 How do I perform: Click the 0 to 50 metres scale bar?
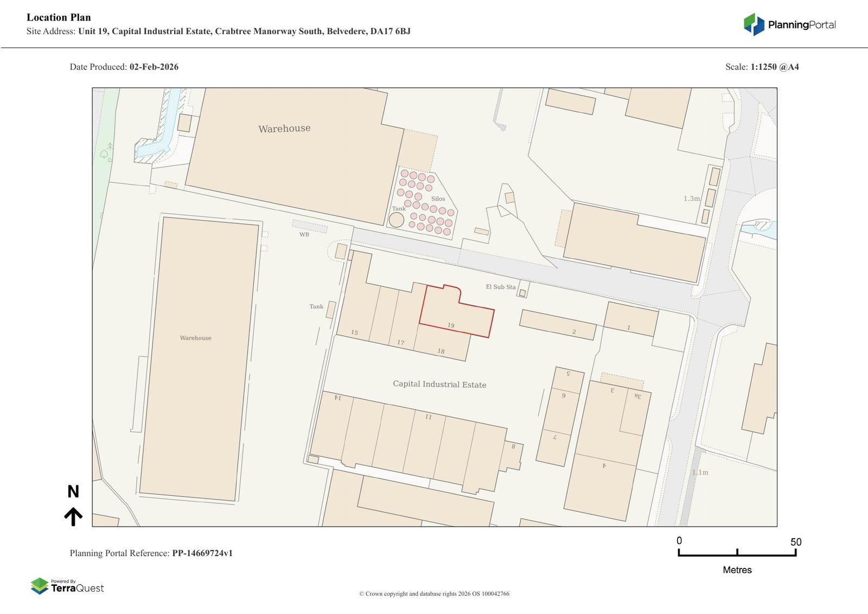point(737,553)
